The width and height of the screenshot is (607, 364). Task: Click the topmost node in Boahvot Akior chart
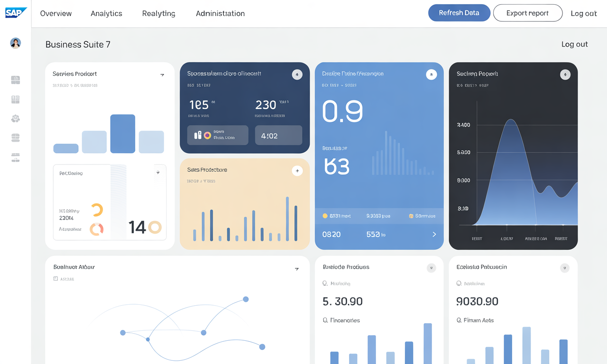(246, 299)
